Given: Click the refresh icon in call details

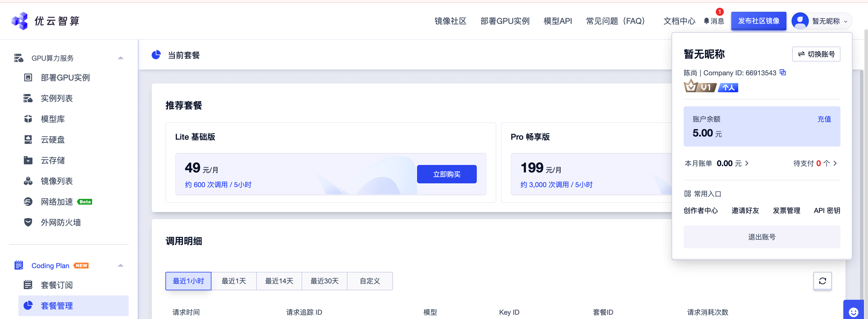Looking at the screenshot, I should 822,281.
